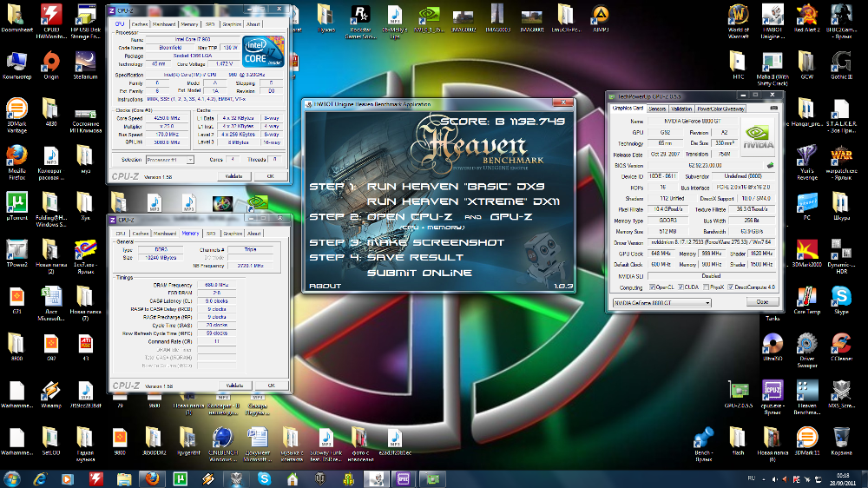
Task: Open Graphics tab in top CPU-Z window
Action: [232, 24]
